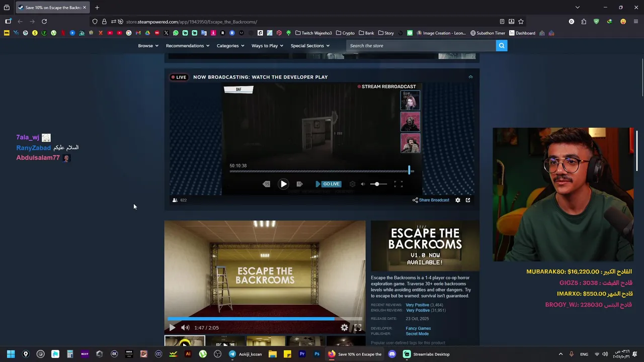Click GO LIVE in the broadcast player
644x362 pixels.
pyautogui.click(x=328, y=184)
